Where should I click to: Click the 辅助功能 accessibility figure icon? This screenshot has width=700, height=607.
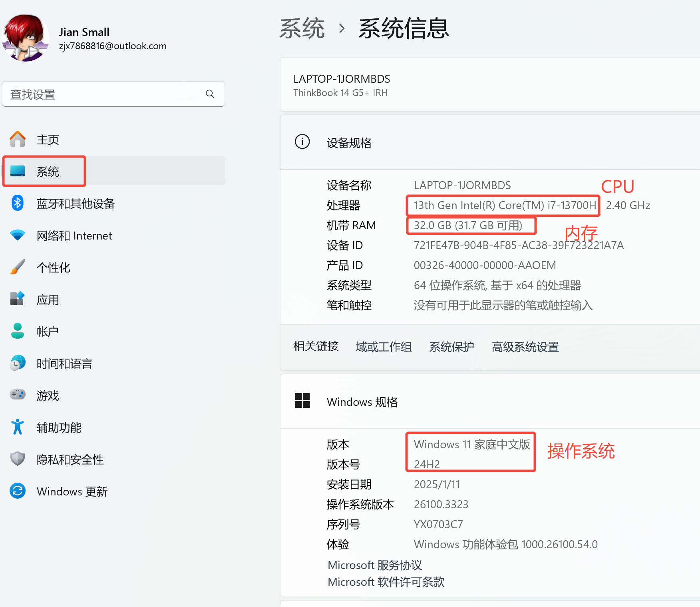18,427
